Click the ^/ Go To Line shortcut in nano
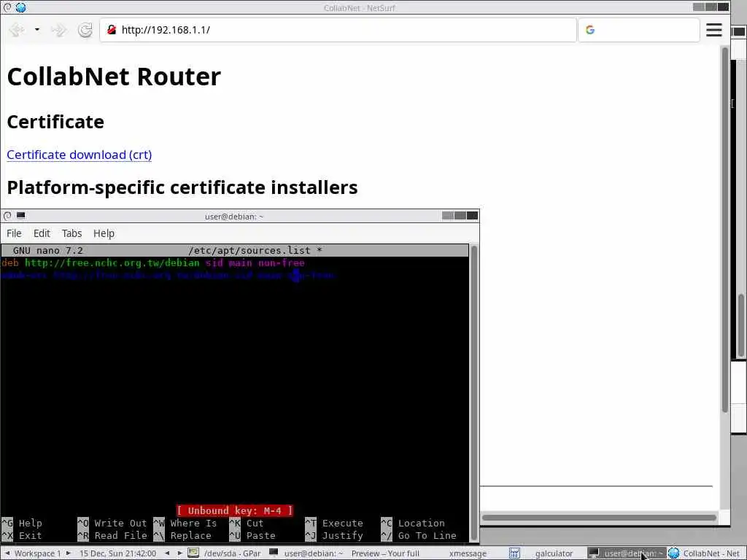Viewport: 747px width, 560px height. click(419, 535)
